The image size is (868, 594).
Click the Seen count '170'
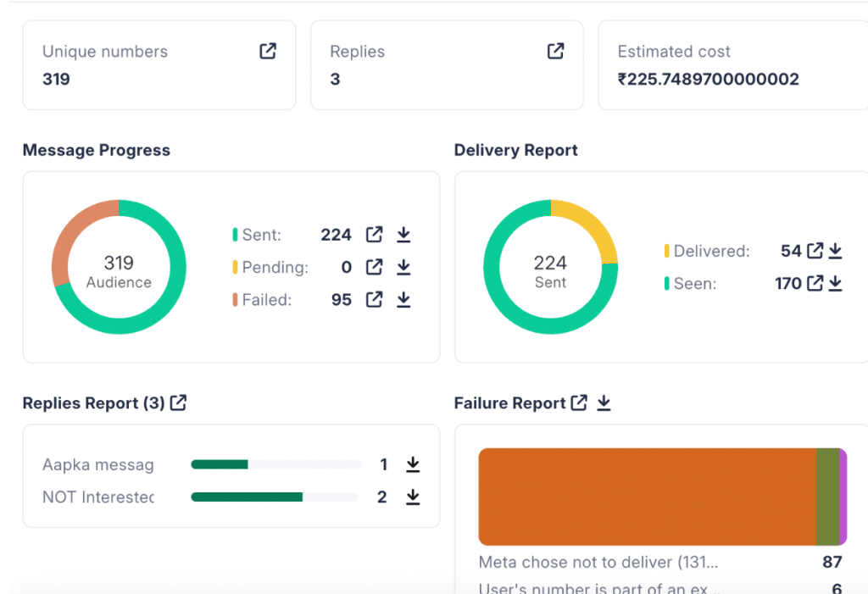[x=787, y=283]
